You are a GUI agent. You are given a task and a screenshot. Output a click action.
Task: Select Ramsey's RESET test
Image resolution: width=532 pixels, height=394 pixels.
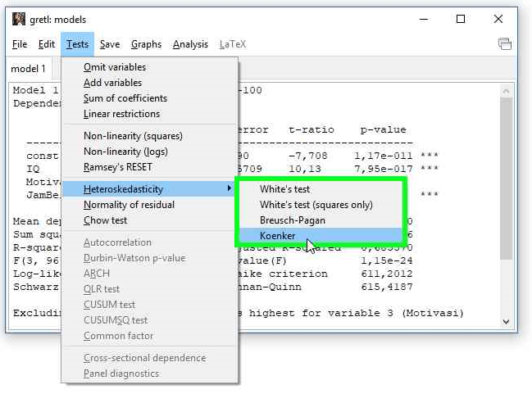tap(118, 167)
